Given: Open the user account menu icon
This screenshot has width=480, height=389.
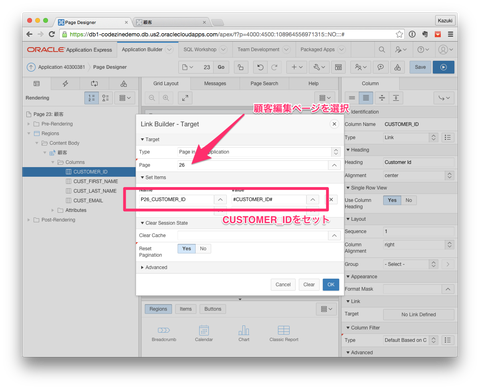Looking at the screenshot, I should pos(445,50).
